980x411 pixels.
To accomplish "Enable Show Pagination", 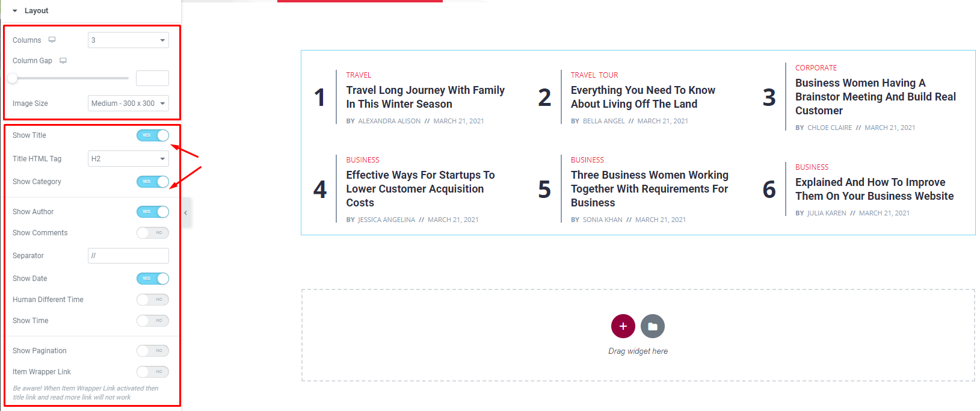I will (152, 350).
